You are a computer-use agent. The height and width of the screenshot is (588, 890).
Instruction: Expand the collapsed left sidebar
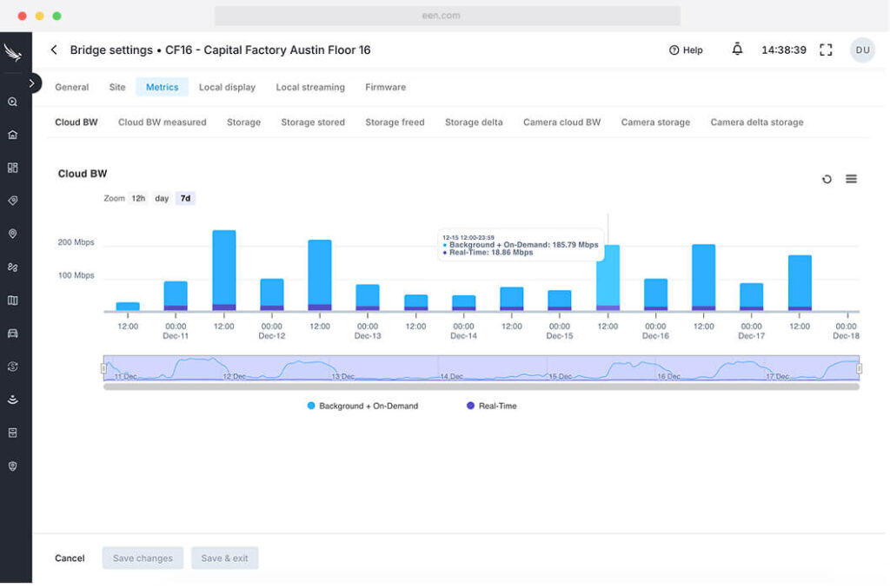pos(31,83)
